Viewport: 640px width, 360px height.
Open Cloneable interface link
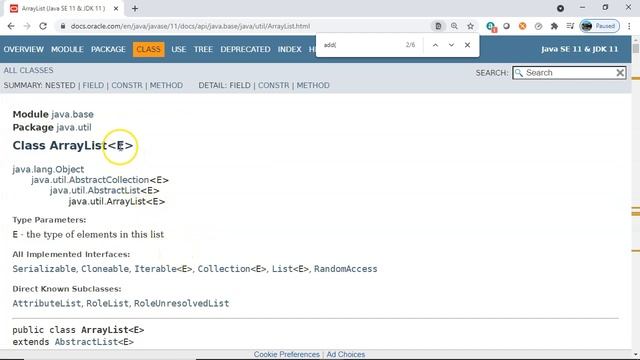(105, 269)
